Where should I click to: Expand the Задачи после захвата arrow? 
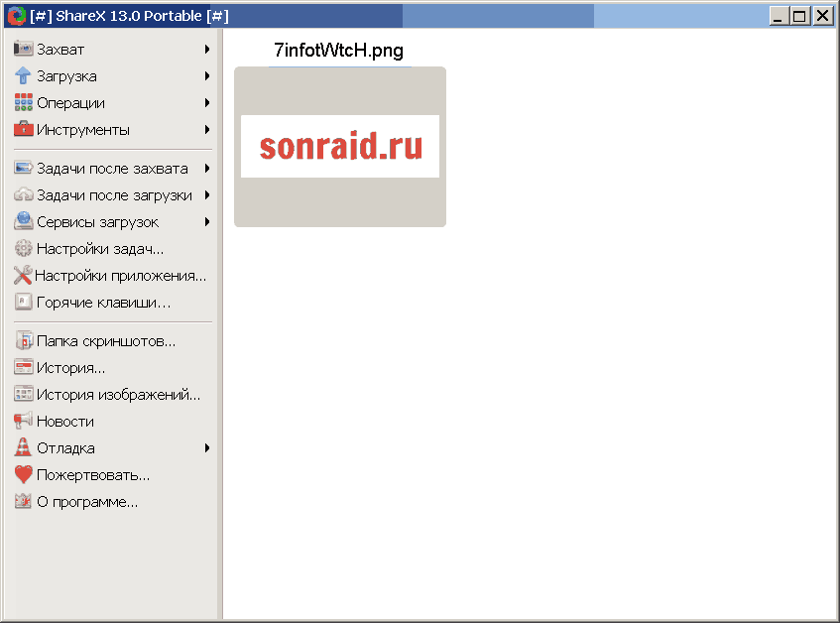(207, 169)
